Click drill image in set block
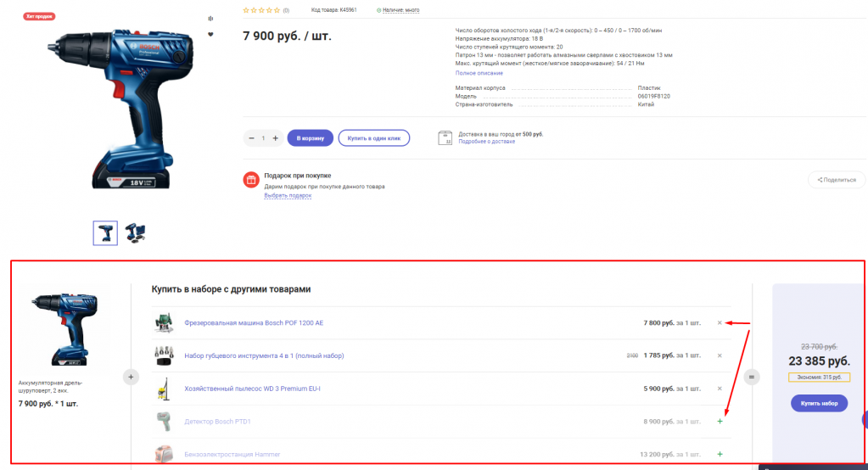Image resolution: width=868 pixels, height=470 pixels. click(x=65, y=329)
